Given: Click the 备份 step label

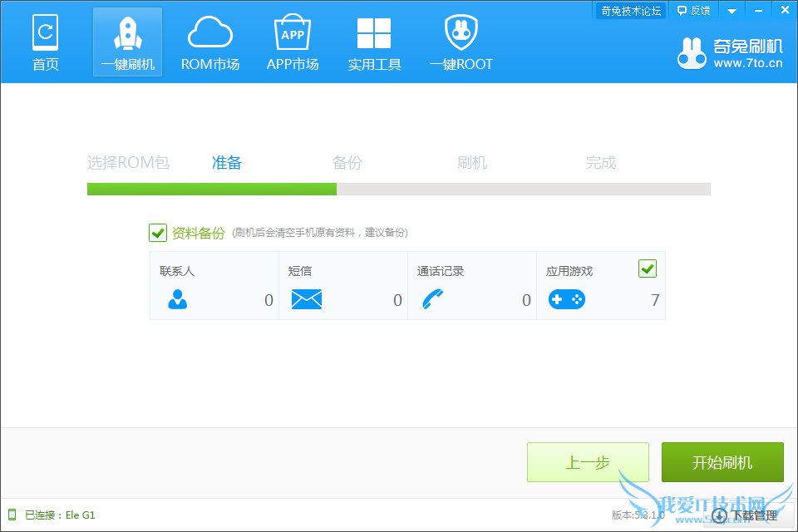Looking at the screenshot, I should (347, 162).
